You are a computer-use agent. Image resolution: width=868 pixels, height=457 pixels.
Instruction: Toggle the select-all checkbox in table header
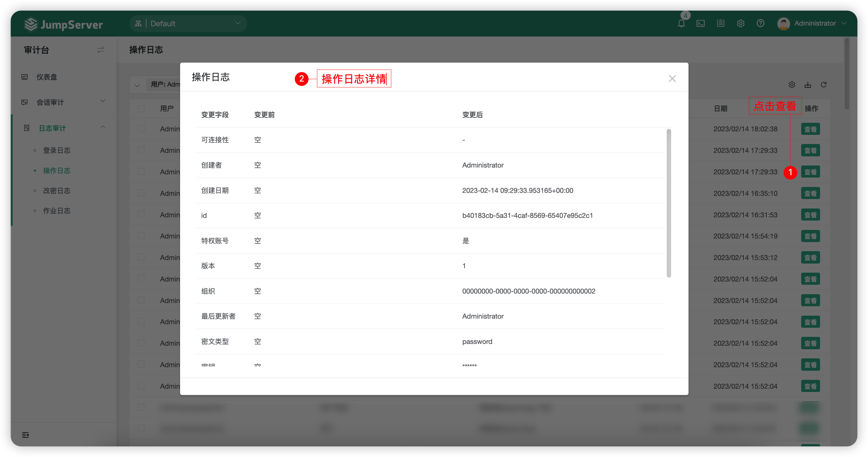click(141, 109)
